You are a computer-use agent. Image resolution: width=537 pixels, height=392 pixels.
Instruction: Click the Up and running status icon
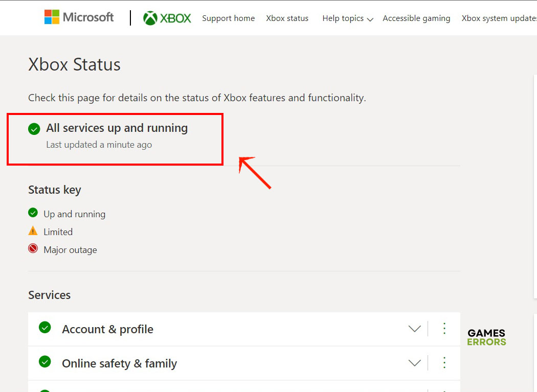point(33,213)
